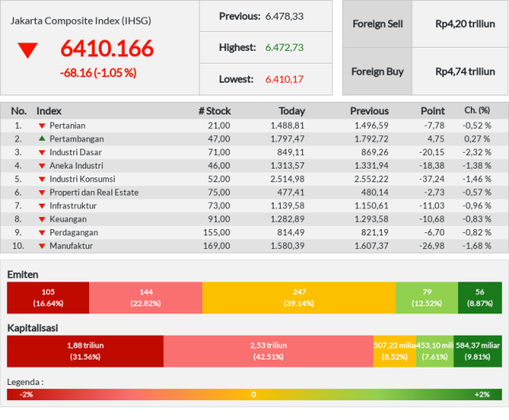Viewport: 509px width, 420px height.
Task: Select Kapitalisasi dark green segment 584,37 miliar
Action: (x=477, y=351)
